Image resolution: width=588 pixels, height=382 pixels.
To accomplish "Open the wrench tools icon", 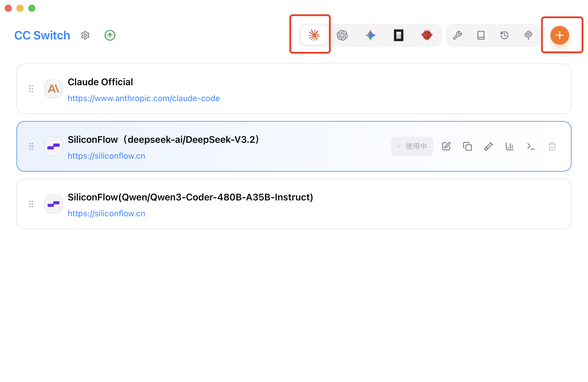I will [x=457, y=35].
